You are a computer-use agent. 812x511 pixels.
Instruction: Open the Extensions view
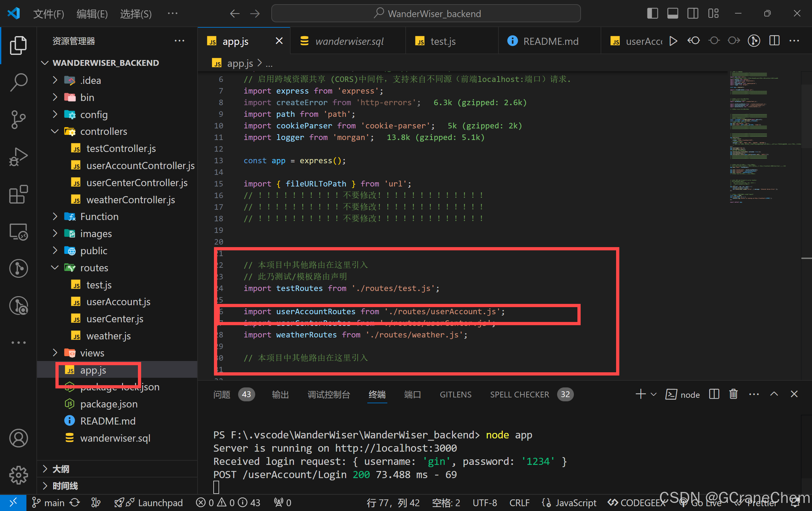18,194
